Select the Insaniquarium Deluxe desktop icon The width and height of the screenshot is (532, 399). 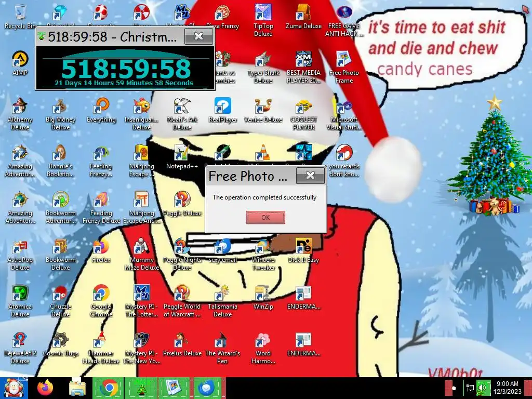click(x=141, y=114)
